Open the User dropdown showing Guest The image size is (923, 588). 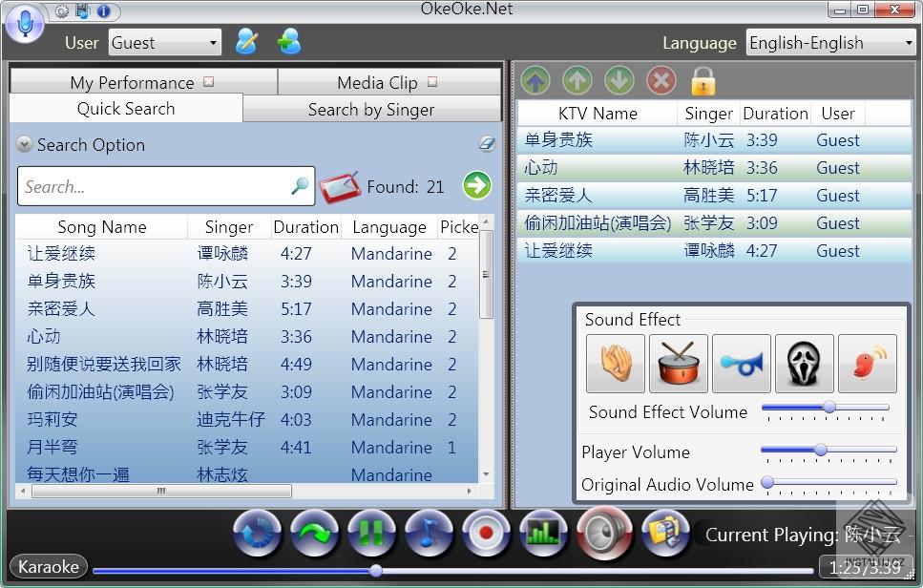164,42
